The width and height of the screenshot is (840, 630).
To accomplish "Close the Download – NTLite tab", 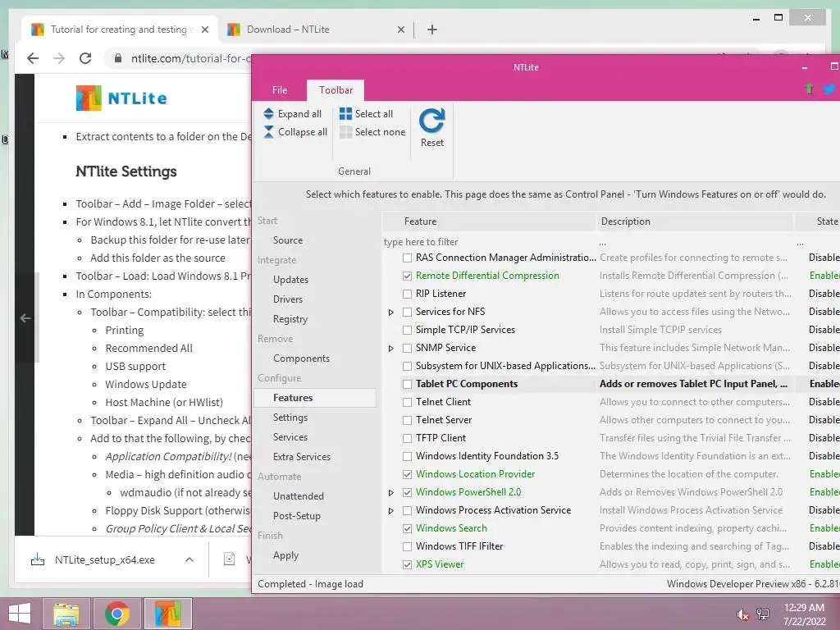I will [x=400, y=30].
